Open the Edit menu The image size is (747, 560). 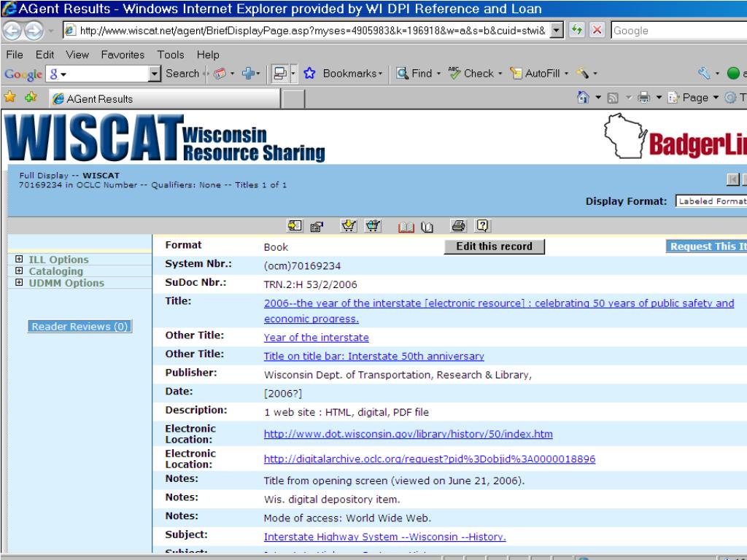44,55
